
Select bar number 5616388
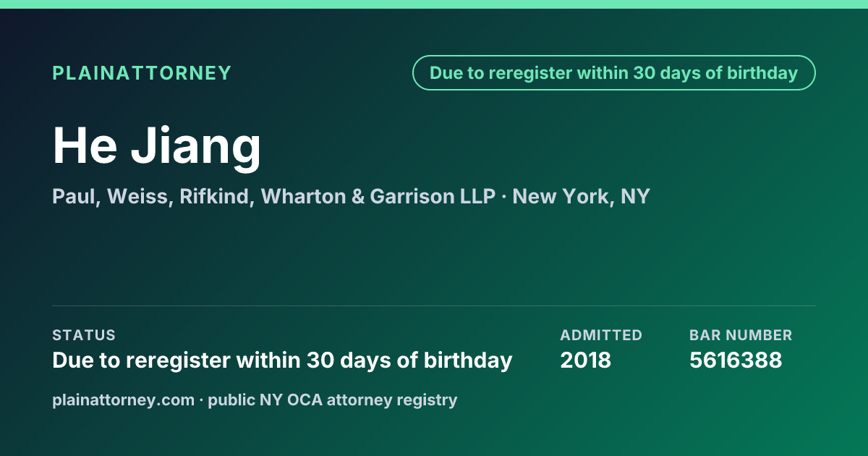tap(736, 360)
